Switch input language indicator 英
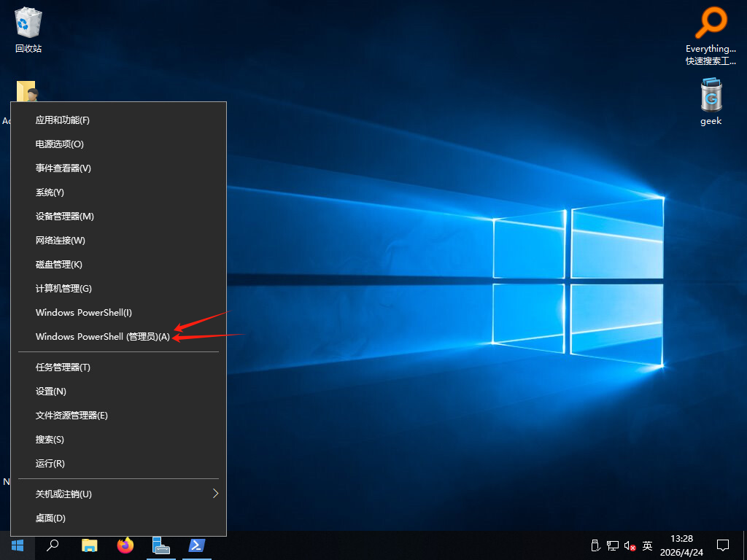 pos(647,545)
